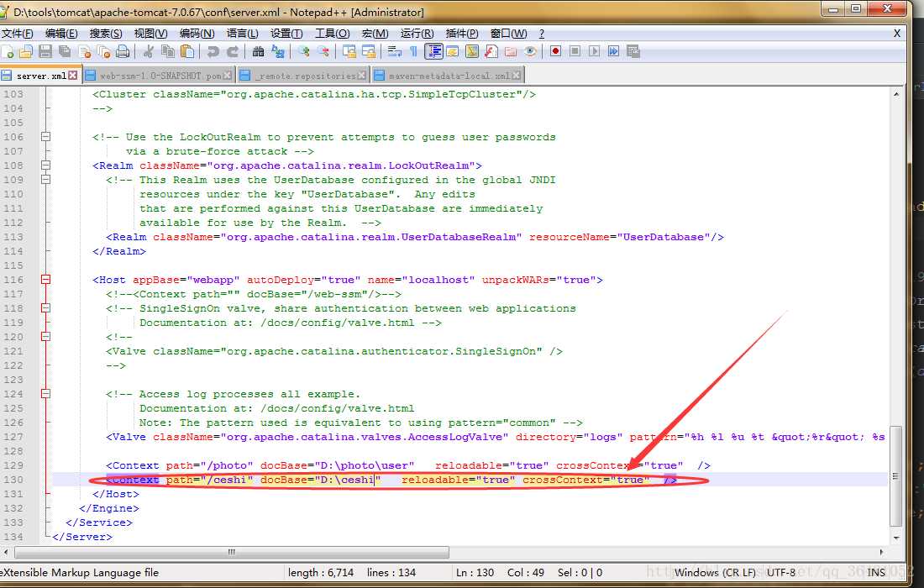Collapse the Realm fold at line 108
924x588 pixels.
[45, 165]
